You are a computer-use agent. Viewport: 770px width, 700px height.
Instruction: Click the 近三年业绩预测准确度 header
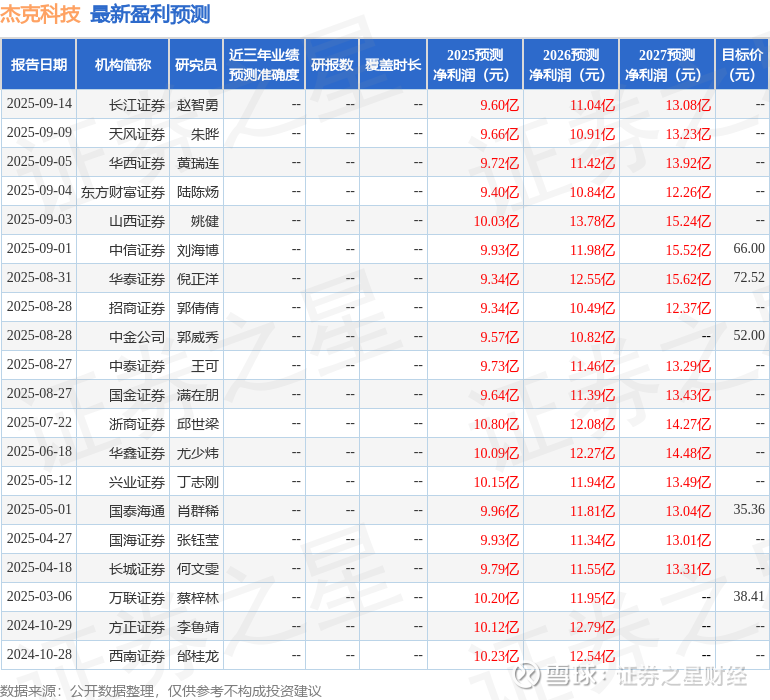[264, 65]
